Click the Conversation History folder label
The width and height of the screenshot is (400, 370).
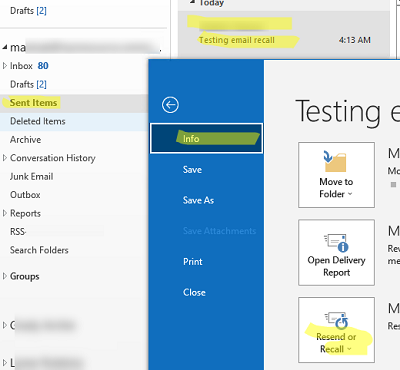[53, 158]
